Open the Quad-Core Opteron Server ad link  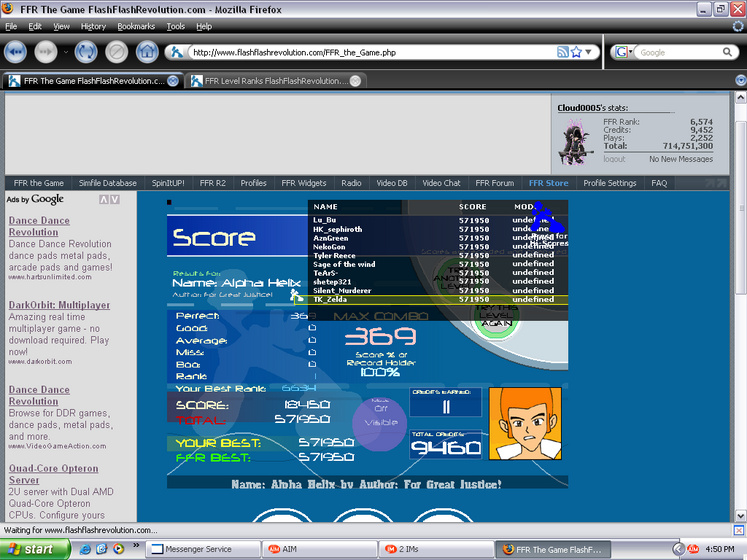pos(53,474)
